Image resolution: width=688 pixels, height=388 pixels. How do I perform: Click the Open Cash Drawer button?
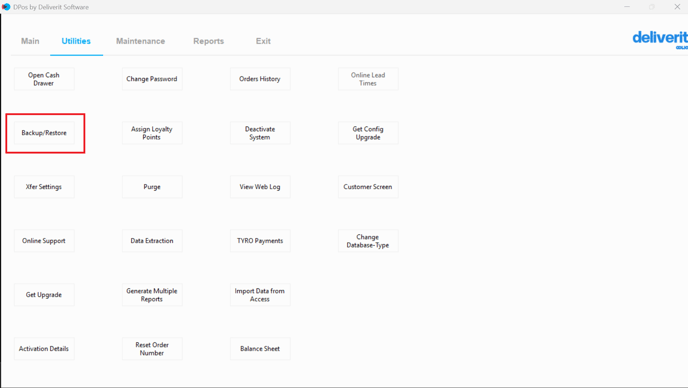coord(44,79)
